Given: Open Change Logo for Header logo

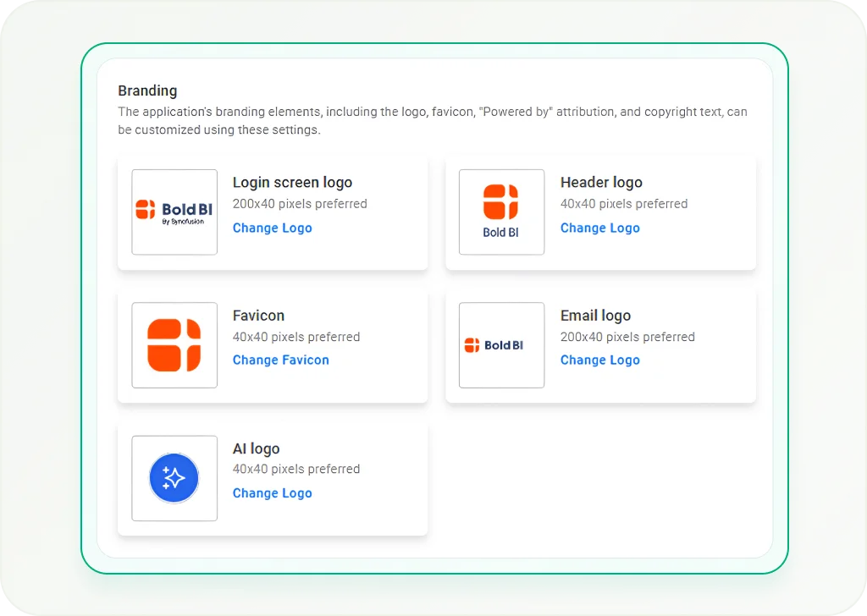Looking at the screenshot, I should pyautogui.click(x=600, y=228).
